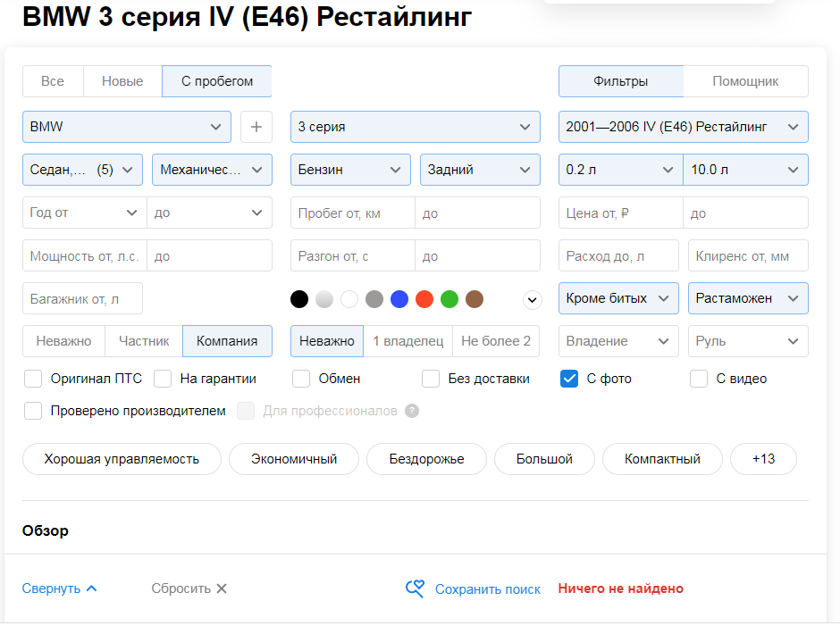This screenshot has height=626, width=840.
Task: Click the help question mark icon
Action: click(x=411, y=411)
